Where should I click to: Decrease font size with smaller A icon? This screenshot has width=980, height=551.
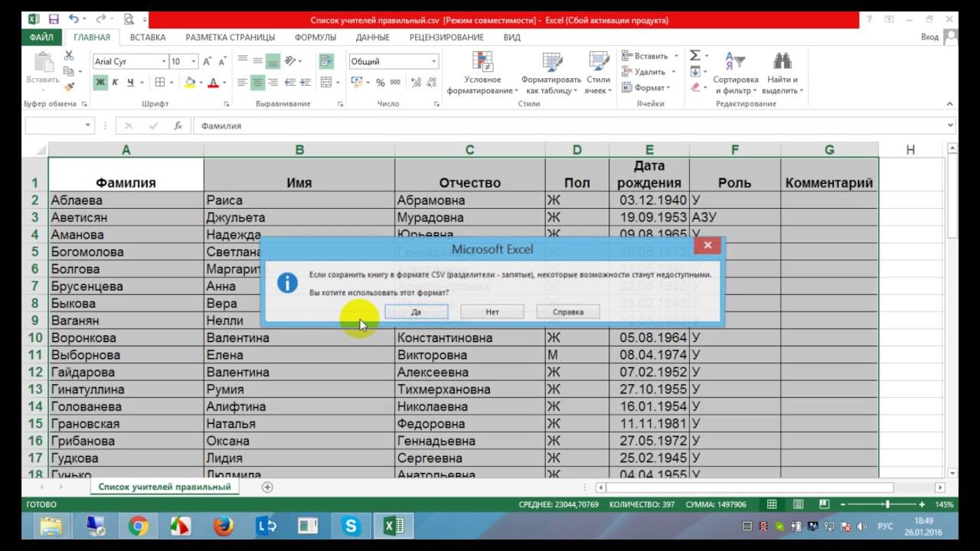coord(223,61)
